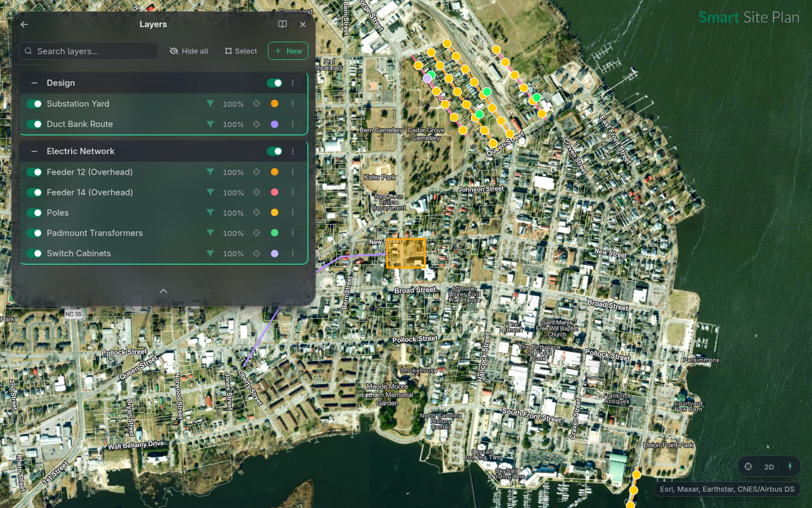Zoom to Substation Yard layer extent
Viewport: 812px width, 508px height.
(257, 104)
